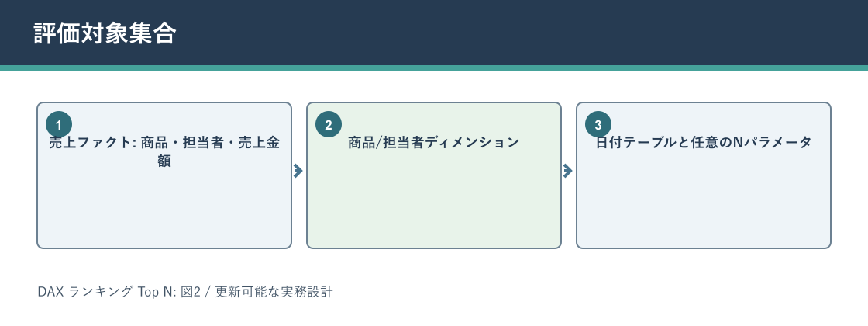
Task: Click the number 2 circle badge
Action: tap(329, 125)
